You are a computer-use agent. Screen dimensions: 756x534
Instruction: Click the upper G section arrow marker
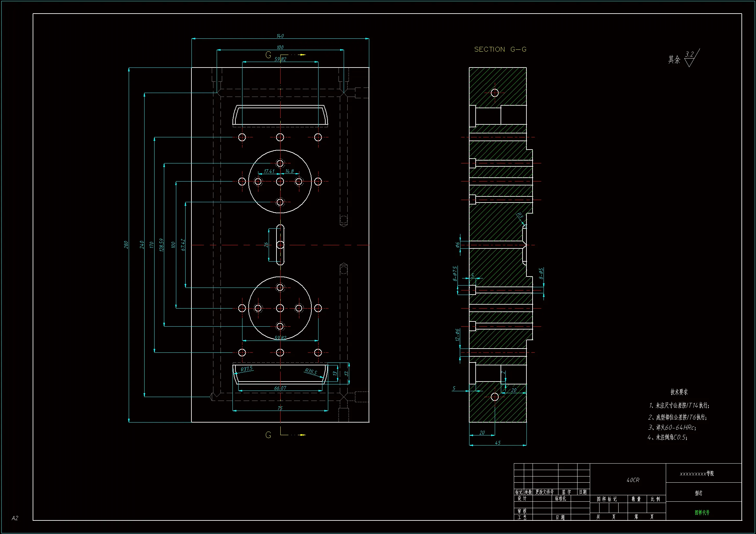pos(268,55)
